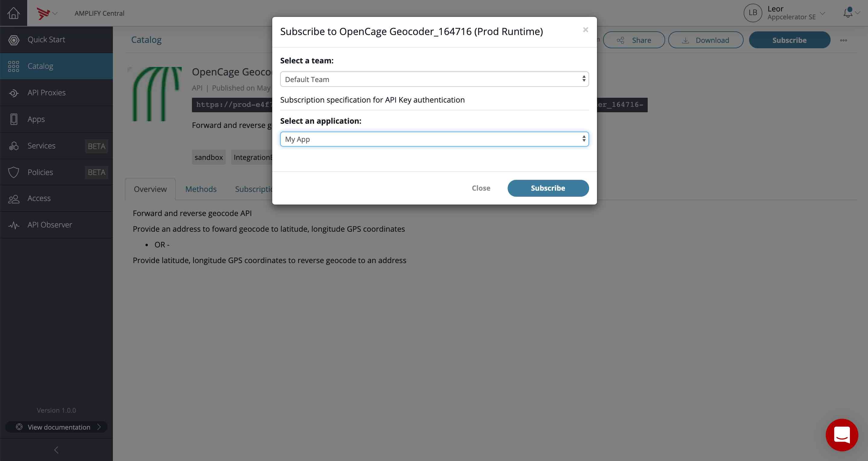Open API Observer in the sidebar
Image resolution: width=868 pixels, height=461 pixels.
point(56,225)
